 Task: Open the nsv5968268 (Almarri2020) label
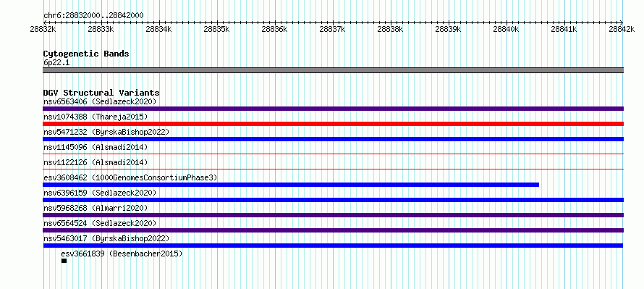click(96, 208)
